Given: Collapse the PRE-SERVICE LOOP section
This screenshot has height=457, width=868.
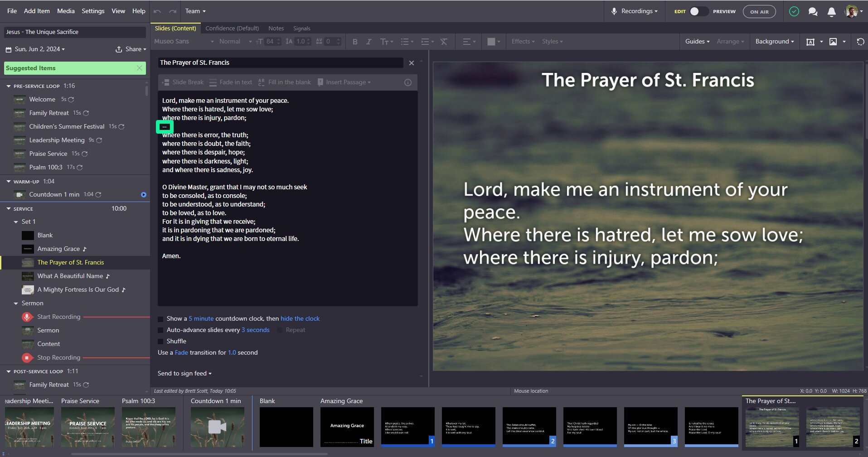Looking at the screenshot, I should coord(9,86).
